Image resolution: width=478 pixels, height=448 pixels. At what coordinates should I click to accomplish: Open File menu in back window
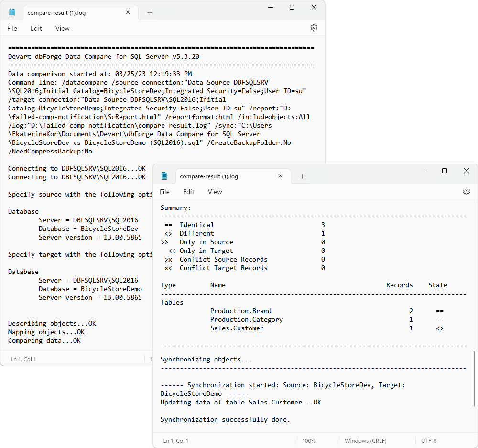click(12, 28)
